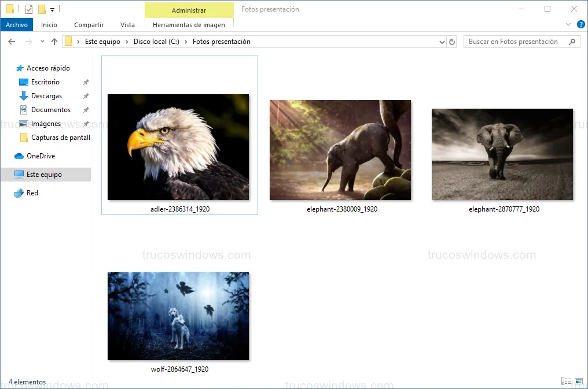
Task: Open the Help question mark icon
Action: 580,24
